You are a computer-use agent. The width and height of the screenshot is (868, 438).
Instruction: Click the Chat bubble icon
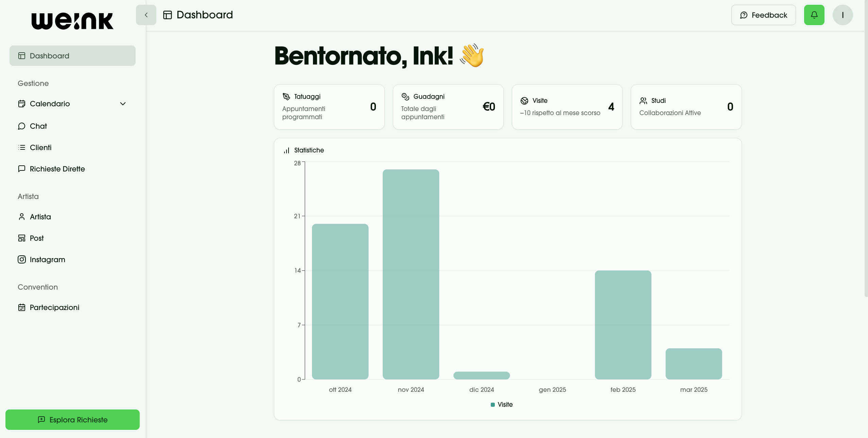click(x=22, y=126)
